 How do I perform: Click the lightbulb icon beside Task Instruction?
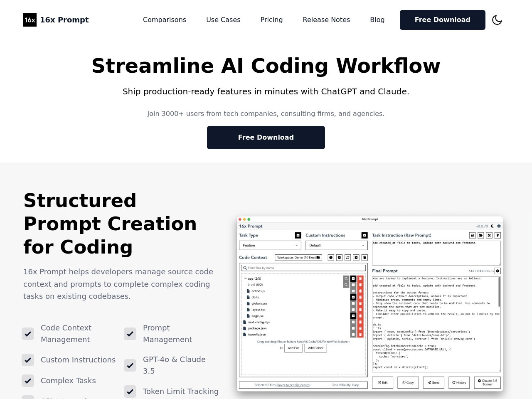[x=498, y=235]
